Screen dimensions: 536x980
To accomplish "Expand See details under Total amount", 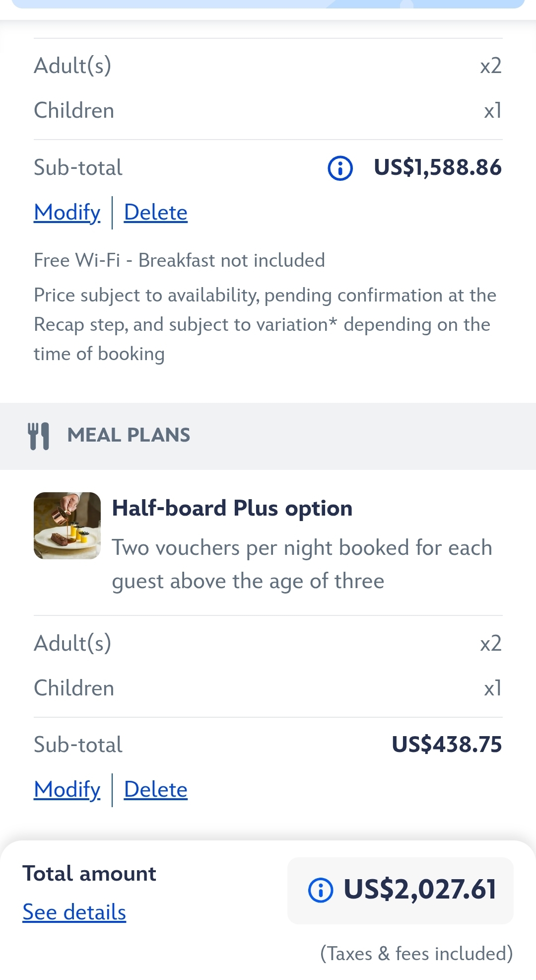I will pos(74,912).
